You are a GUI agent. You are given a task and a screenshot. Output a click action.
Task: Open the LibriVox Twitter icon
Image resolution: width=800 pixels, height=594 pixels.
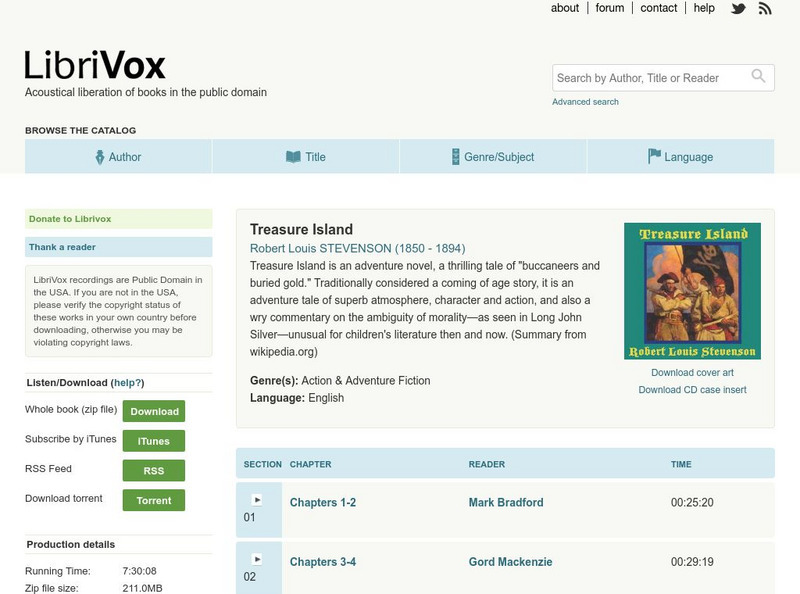(x=738, y=8)
